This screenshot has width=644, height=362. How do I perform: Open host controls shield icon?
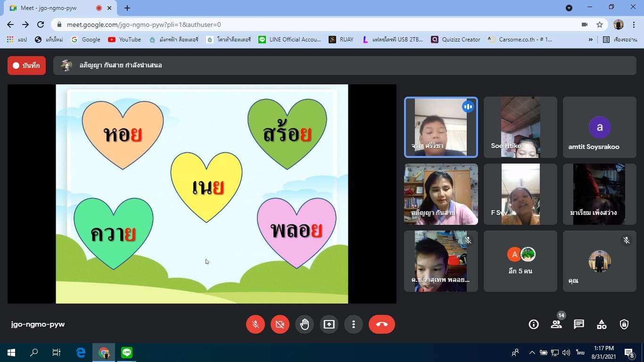[624, 324]
